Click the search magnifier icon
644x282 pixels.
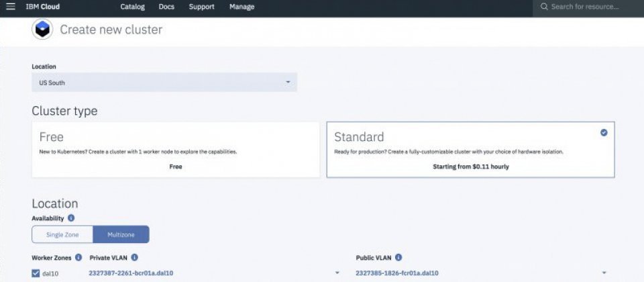(x=544, y=7)
